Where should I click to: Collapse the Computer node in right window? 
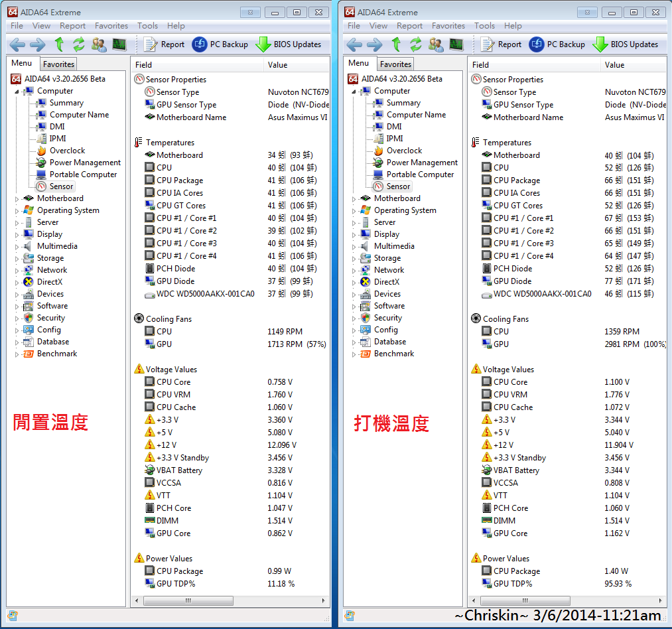pos(354,92)
